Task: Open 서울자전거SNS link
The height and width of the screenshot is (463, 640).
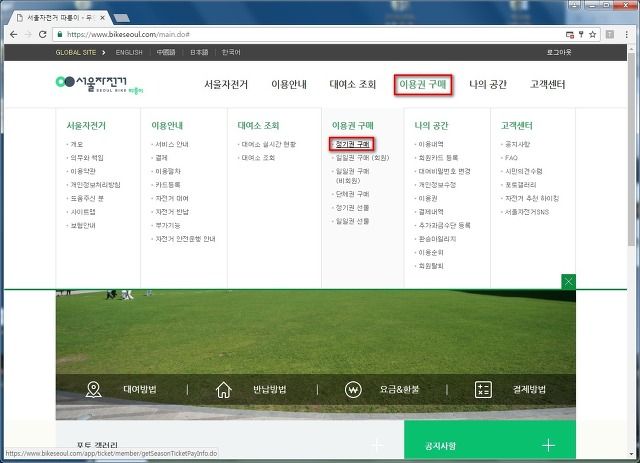Action: (x=527, y=212)
